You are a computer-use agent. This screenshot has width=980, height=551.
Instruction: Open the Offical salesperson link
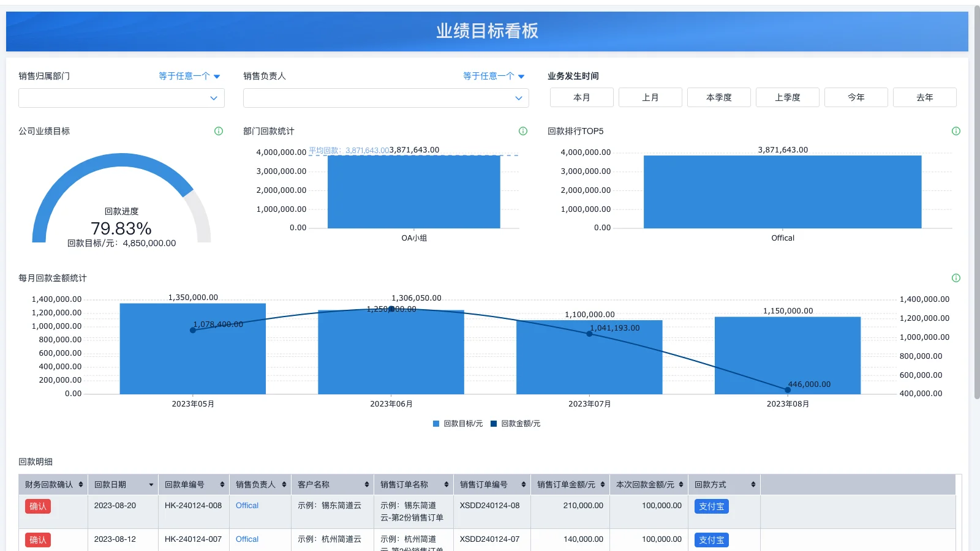click(246, 506)
